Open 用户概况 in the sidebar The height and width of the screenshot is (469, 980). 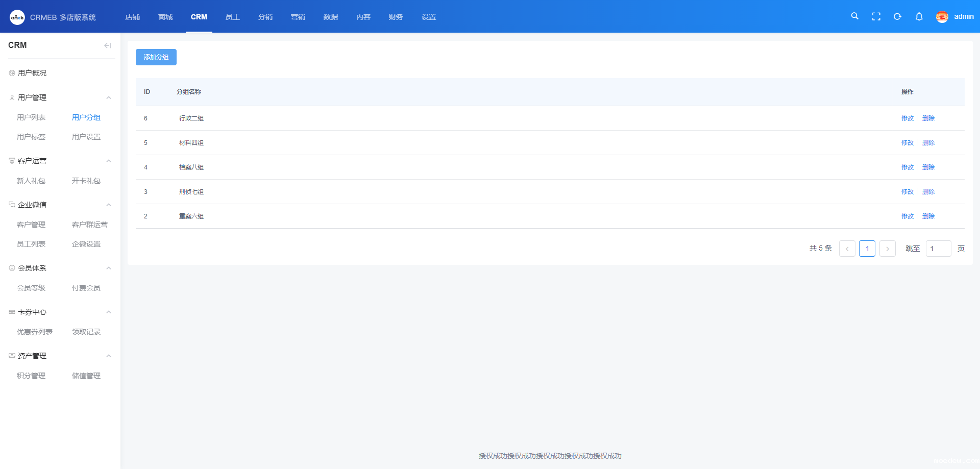(x=32, y=73)
